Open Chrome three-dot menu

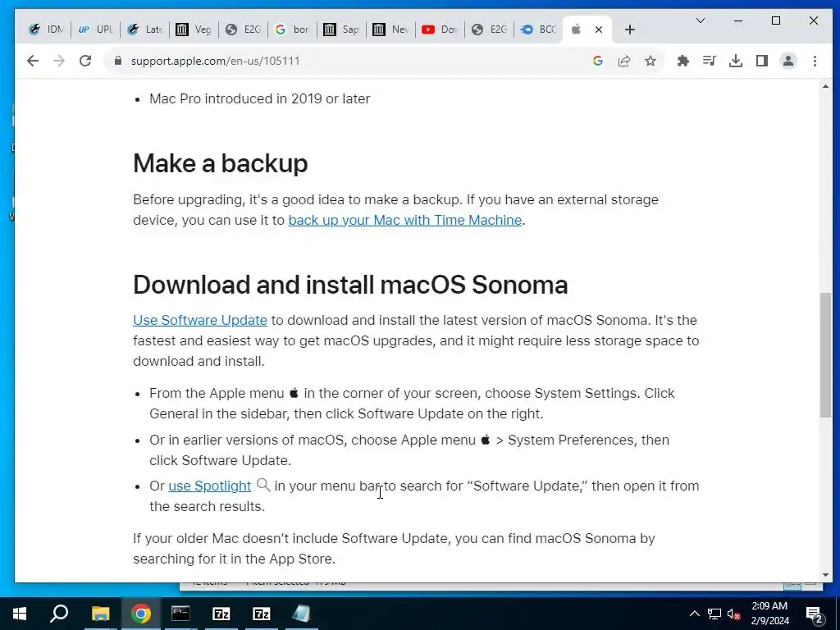point(815,61)
